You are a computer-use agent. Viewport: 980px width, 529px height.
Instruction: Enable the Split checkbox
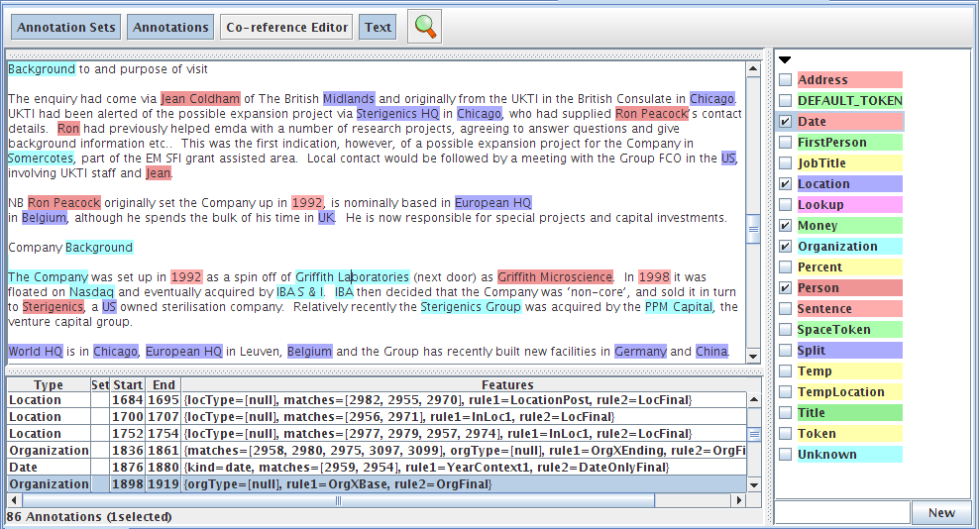(x=786, y=351)
